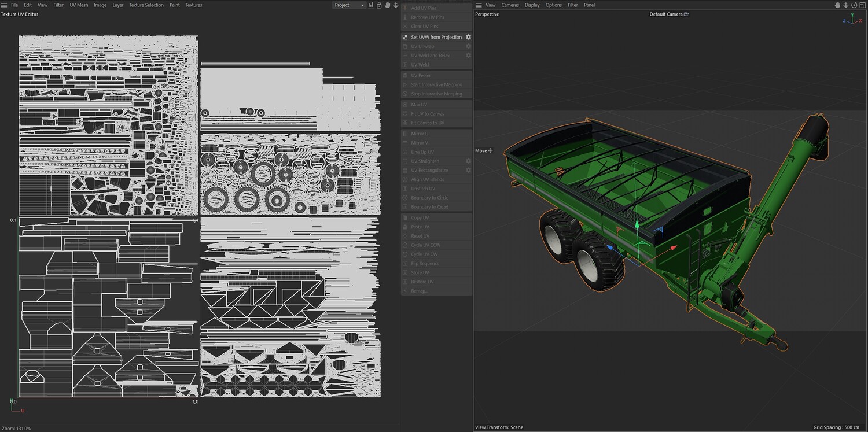Open the Display menu in viewport
The image size is (868, 432).
[532, 5]
